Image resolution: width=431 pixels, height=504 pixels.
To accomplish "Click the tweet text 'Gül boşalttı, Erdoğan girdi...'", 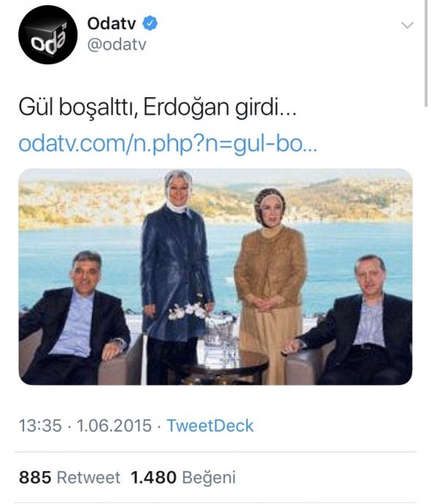I will (158, 107).
